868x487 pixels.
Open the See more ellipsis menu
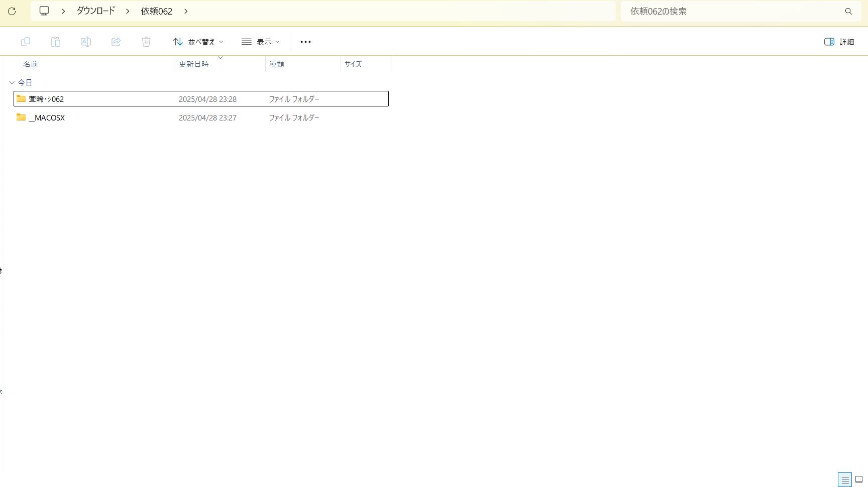(305, 42)
